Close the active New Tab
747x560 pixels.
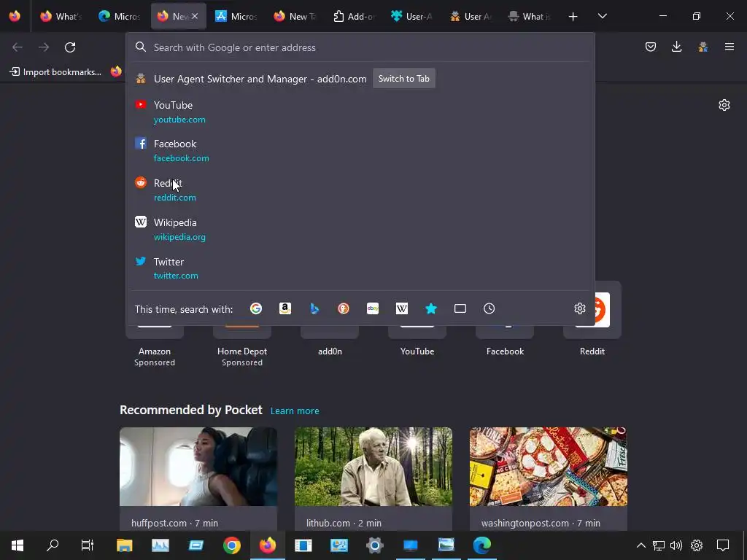pyautogui.click(x=195, y=16)
